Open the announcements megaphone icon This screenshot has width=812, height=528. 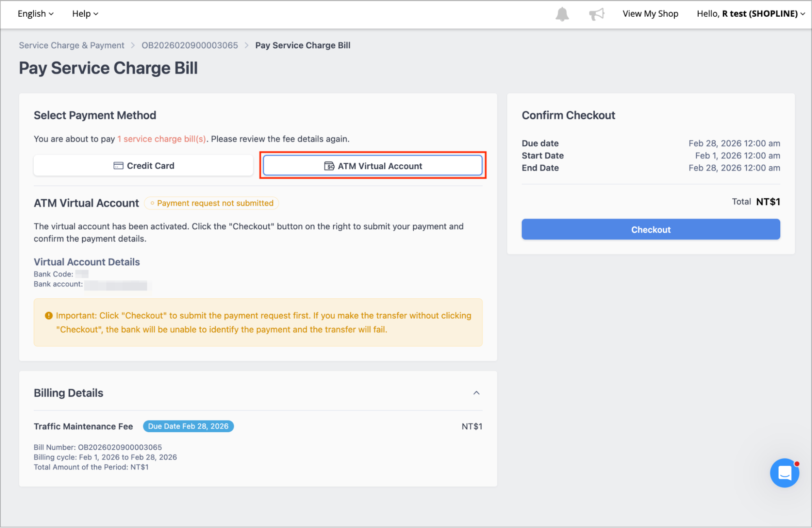(x=597, y=14)
